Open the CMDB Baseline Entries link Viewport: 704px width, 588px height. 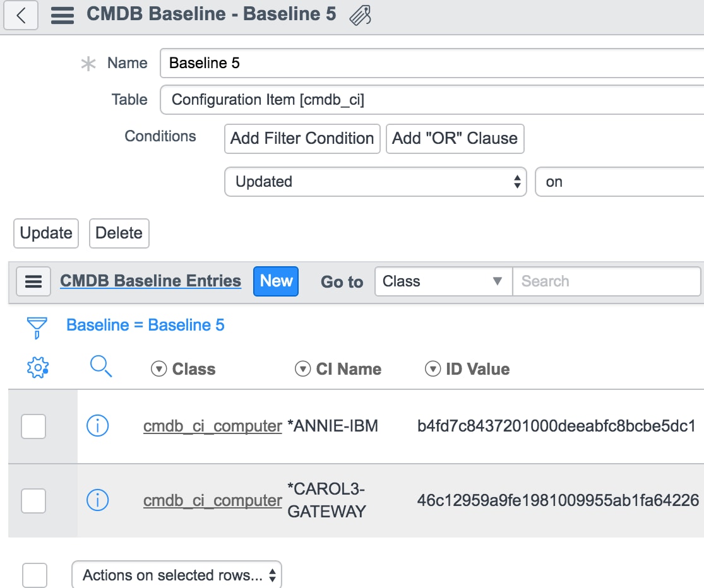pyautogui.click(x=150, y=281)
